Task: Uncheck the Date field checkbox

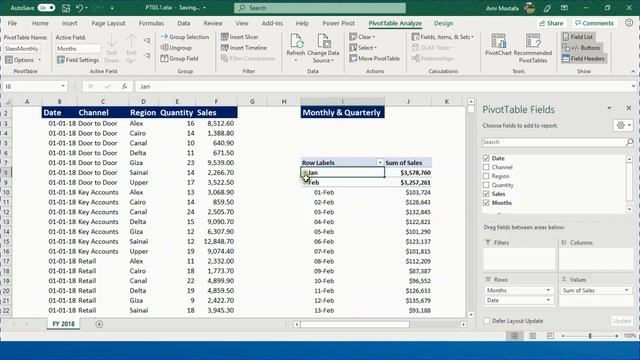Action: click(x=486, y=158)
